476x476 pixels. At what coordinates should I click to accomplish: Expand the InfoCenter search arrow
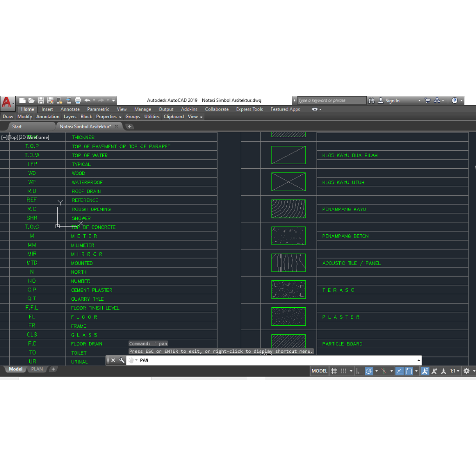click(294, 100)
